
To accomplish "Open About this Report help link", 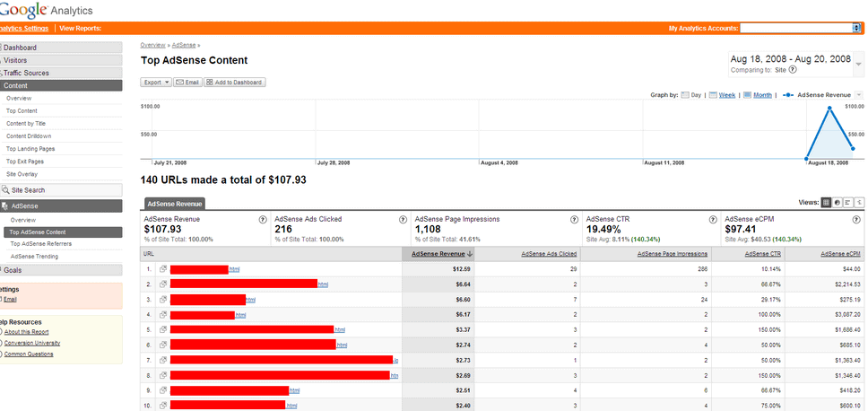I will click(26, 332).
